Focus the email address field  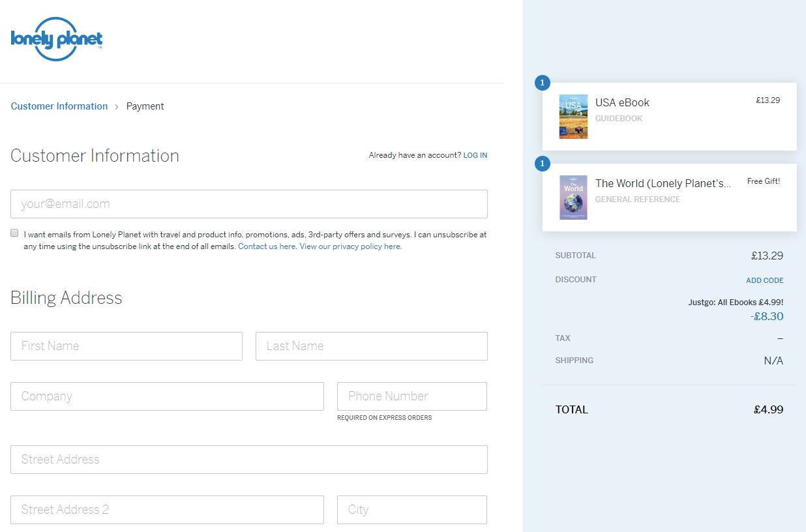coord(249,204)
